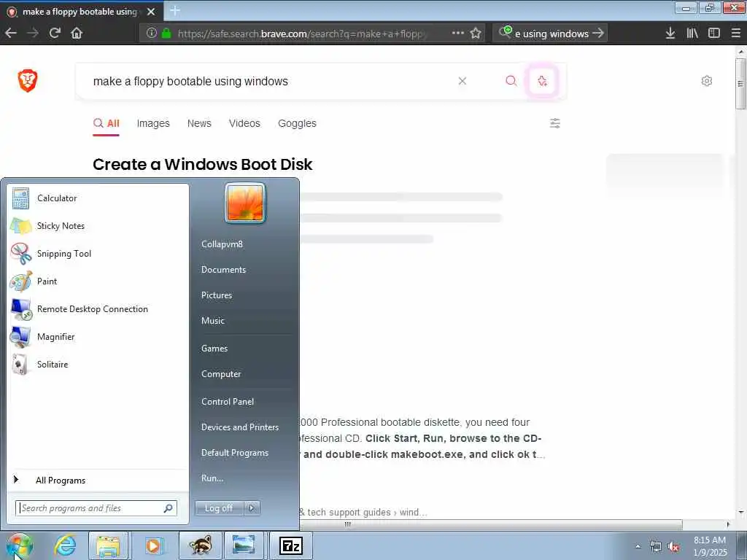
Task: Open Solitaire from Start menu
Action: coord(98,364)
